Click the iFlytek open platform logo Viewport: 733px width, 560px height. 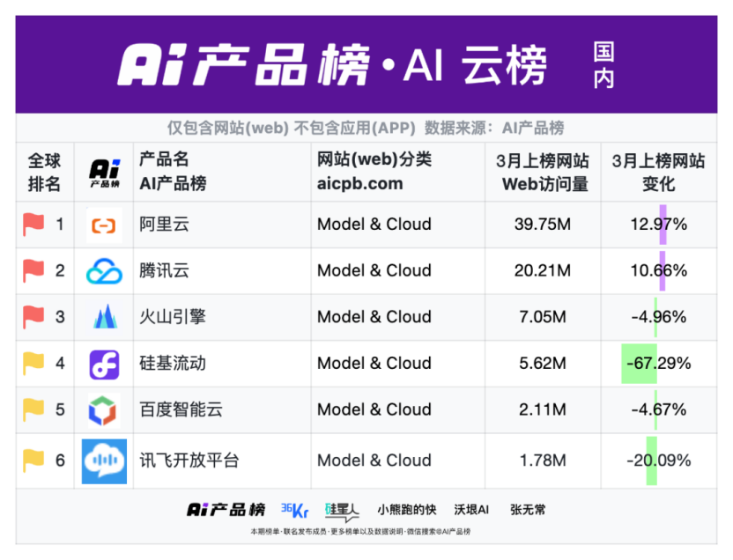tap(104, 461)
